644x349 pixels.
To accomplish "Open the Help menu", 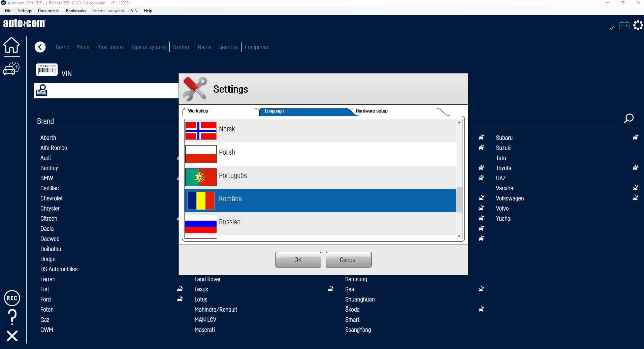I will (x=148, y=11).
